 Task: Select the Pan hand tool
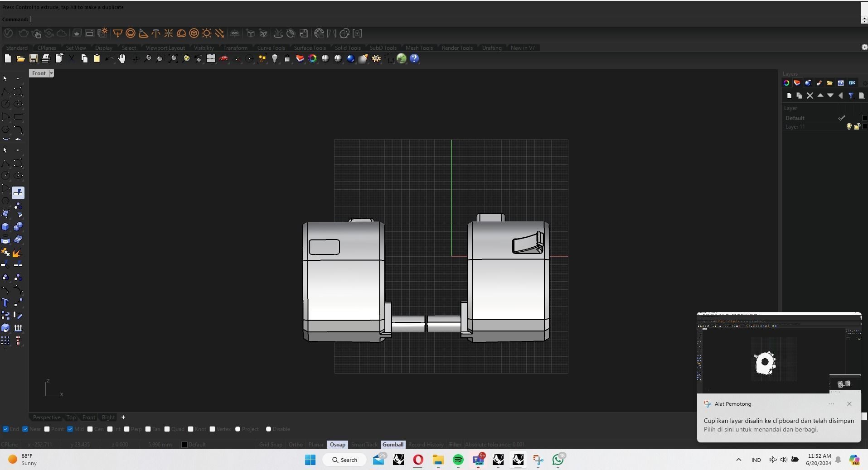122,59
